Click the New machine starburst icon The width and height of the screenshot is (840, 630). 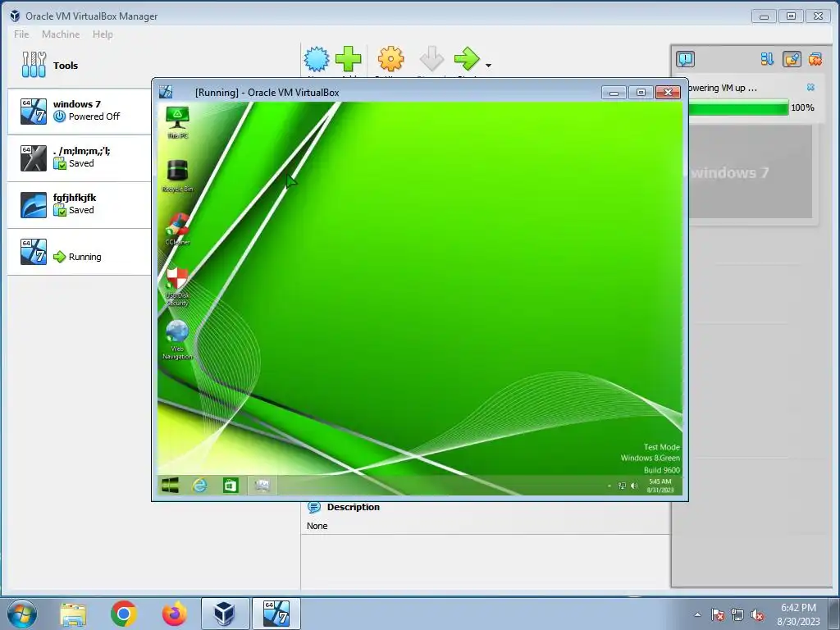coord(317,59)
